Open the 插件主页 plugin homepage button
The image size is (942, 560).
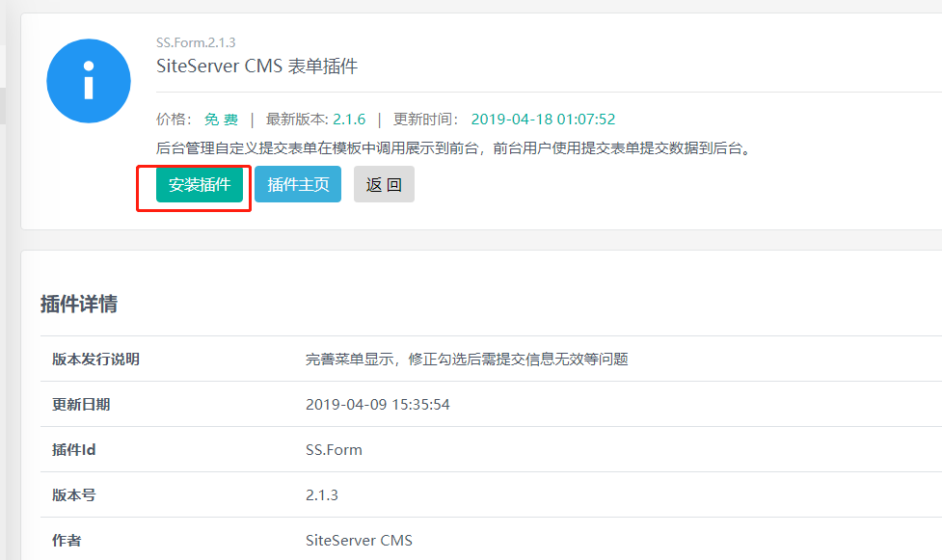pos(298,184)
